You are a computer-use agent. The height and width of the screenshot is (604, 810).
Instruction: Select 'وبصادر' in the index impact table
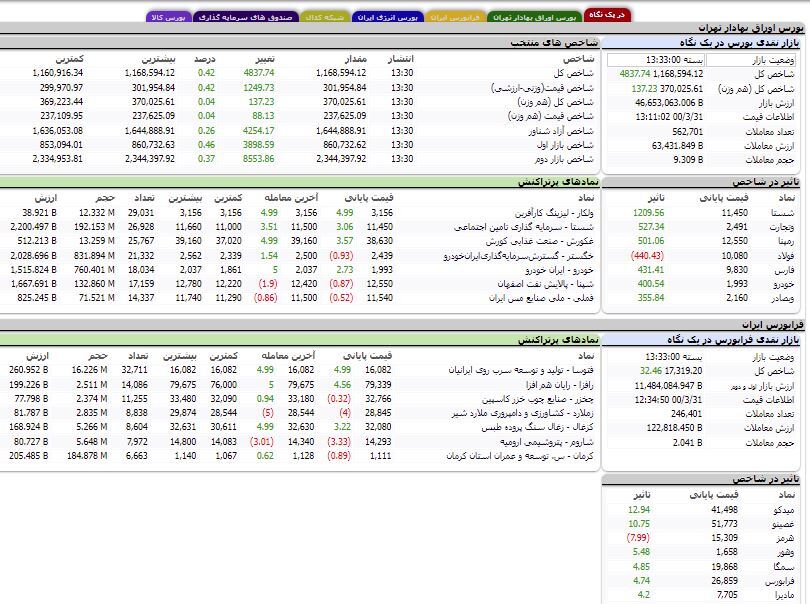coord(782,298)
